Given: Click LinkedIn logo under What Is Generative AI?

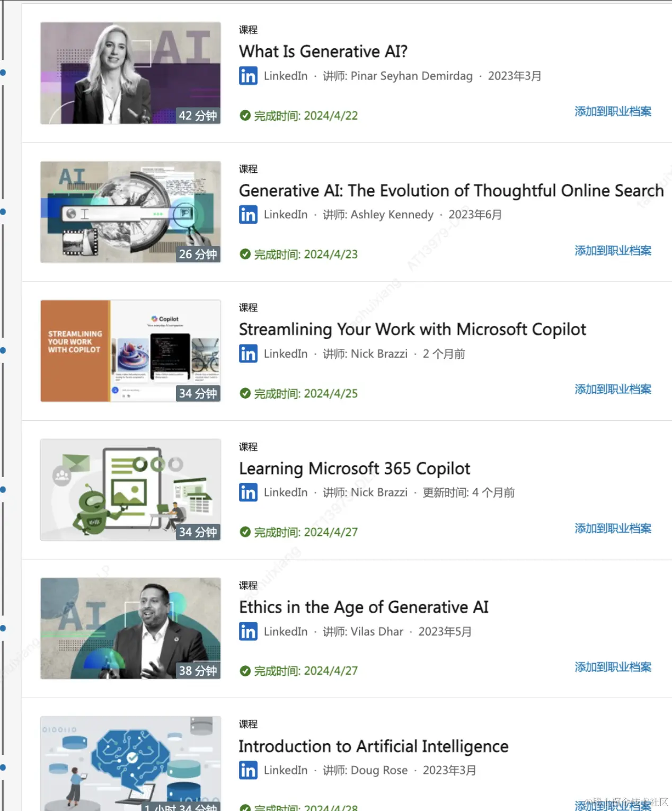Looking at the screenshot, I should click(248, 76).
